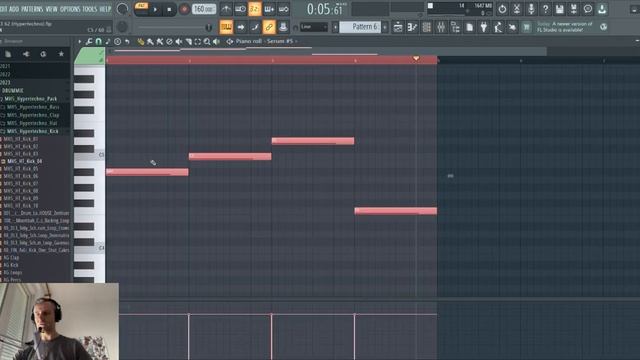Open the ADD menu
The height and width of the screenshot is (360, 640).
click(14, 9)
